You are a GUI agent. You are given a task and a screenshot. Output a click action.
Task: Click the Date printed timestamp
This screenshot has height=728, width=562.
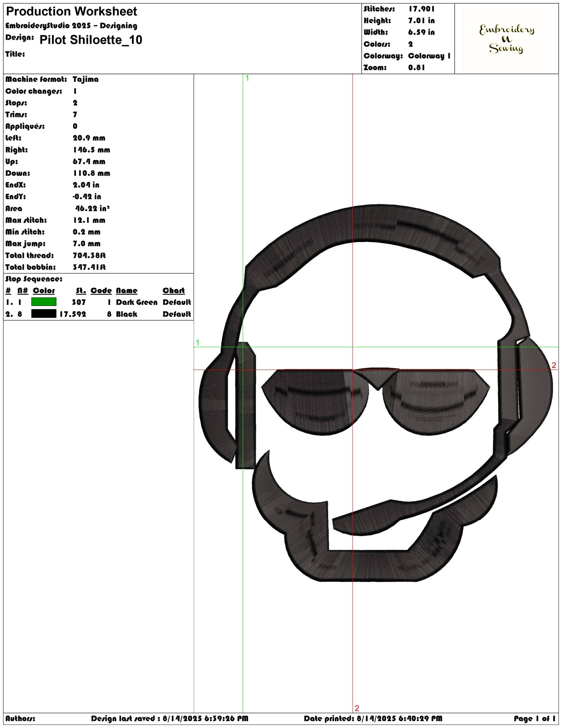pos(373,718)
